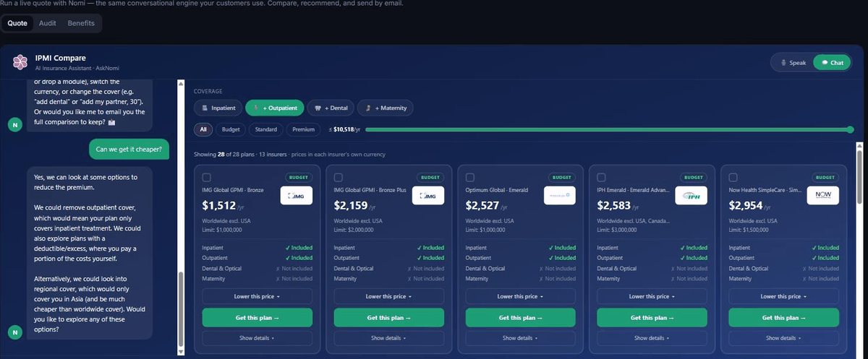This screenshot has width=868, height=359.
Task: Open Lower this price on the $2,527 plan
Action: pos(521,296)
